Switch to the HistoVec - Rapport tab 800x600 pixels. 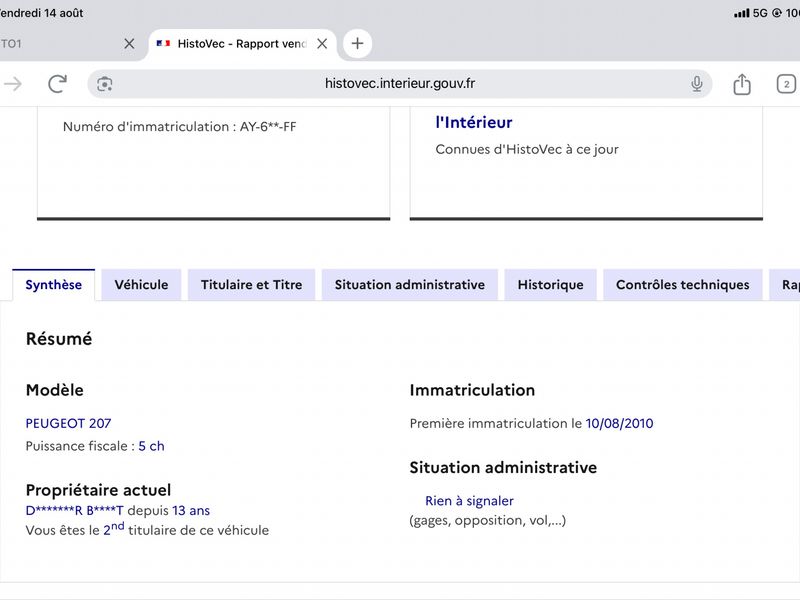(x=241, y=44)
